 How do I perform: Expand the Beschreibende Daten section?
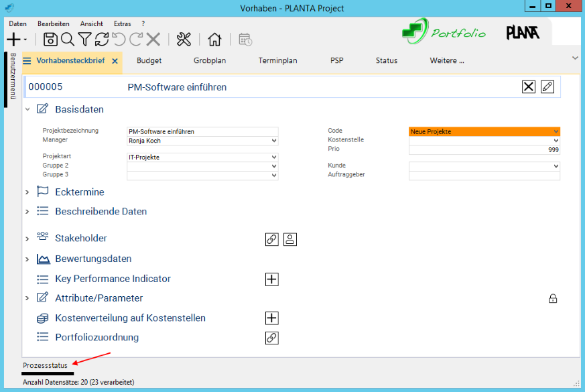27,212
